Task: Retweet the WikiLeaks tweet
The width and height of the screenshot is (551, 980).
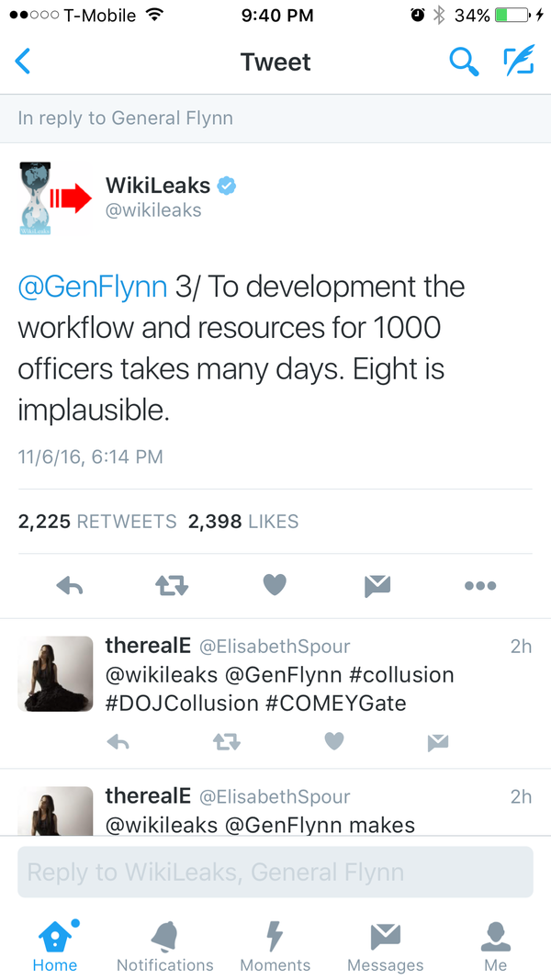Action: point(172,585)
